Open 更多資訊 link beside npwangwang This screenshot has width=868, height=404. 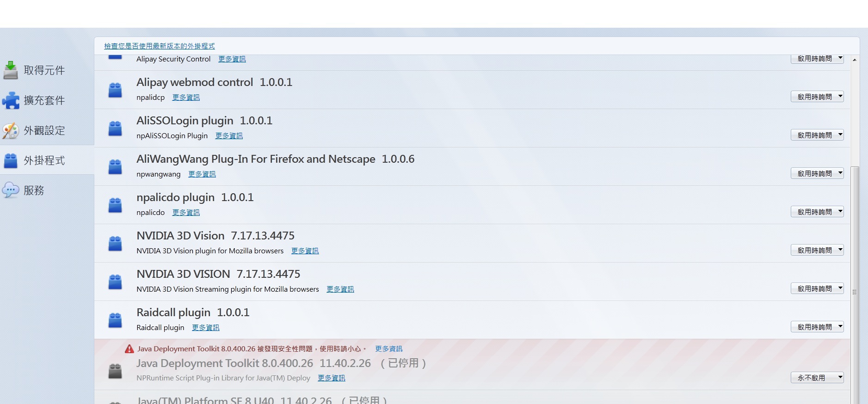click(x=202, y=174)
